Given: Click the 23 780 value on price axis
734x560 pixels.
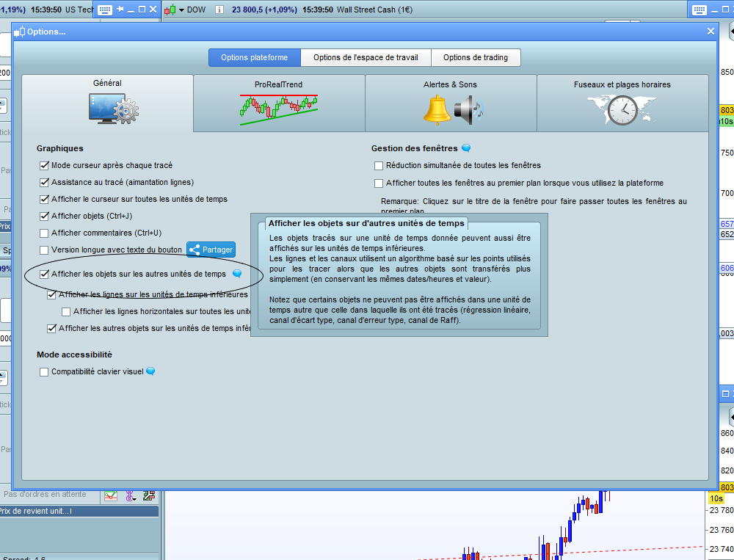Looking at the screenshot, I should tap(722, 510).
